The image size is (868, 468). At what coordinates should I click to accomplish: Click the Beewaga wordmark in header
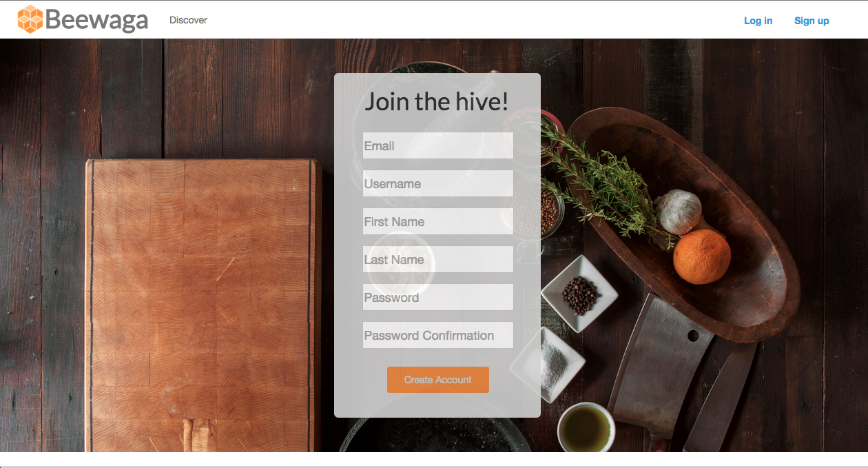coord(97,20)
